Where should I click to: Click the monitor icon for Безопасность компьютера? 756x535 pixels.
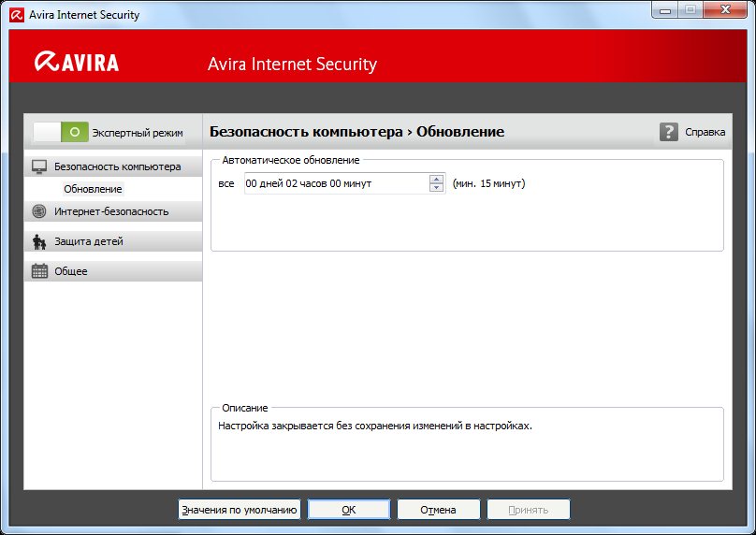point(39,166)
